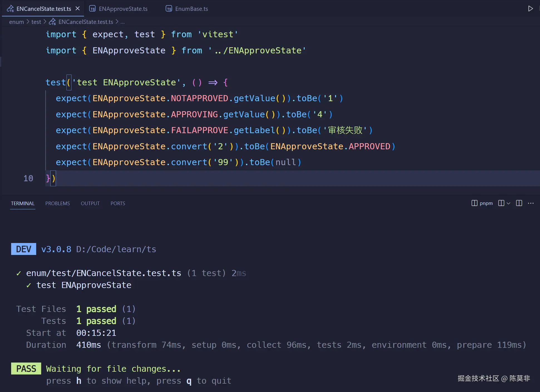The width and height of the screenshot is (540, 392).
Task: Click the TS icon on EnumBase.ts tab
Action: tap(169, 9)
